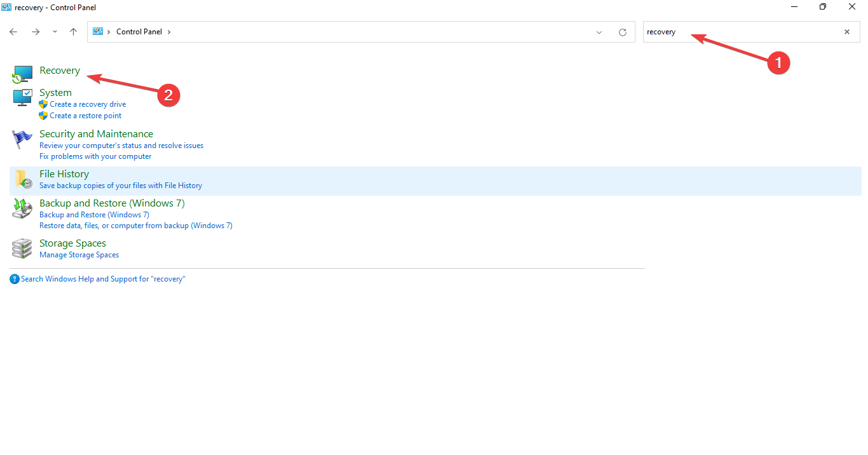
Task: Clear the search box with the X
Action: 847,32
